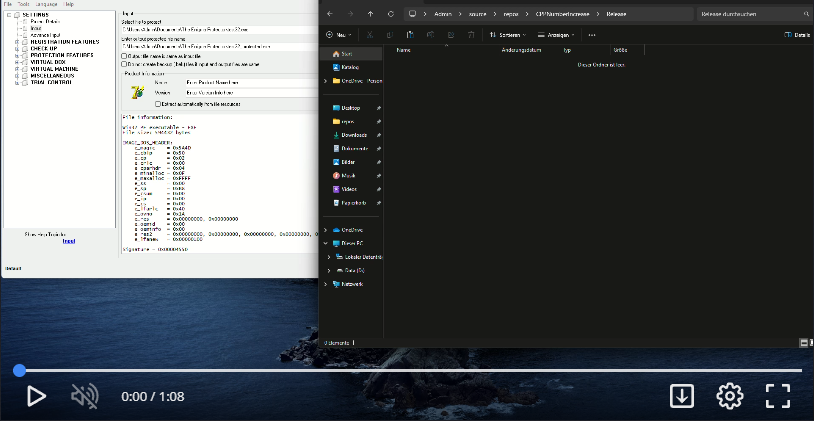Click the Cut icon in Explorer toolbar

[370, 35]
